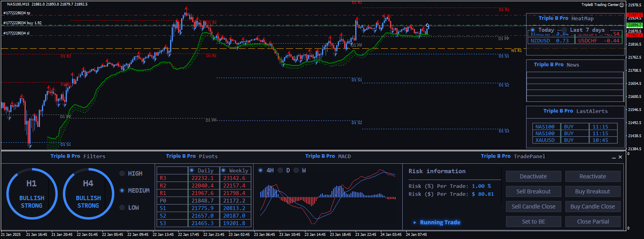Click the Sell Breakout button
This screenshot has height=239, width=644.
(533, 191)
